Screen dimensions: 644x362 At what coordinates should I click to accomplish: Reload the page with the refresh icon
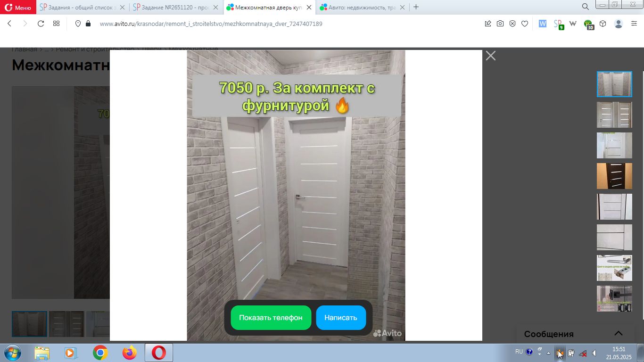pos(41,24)
